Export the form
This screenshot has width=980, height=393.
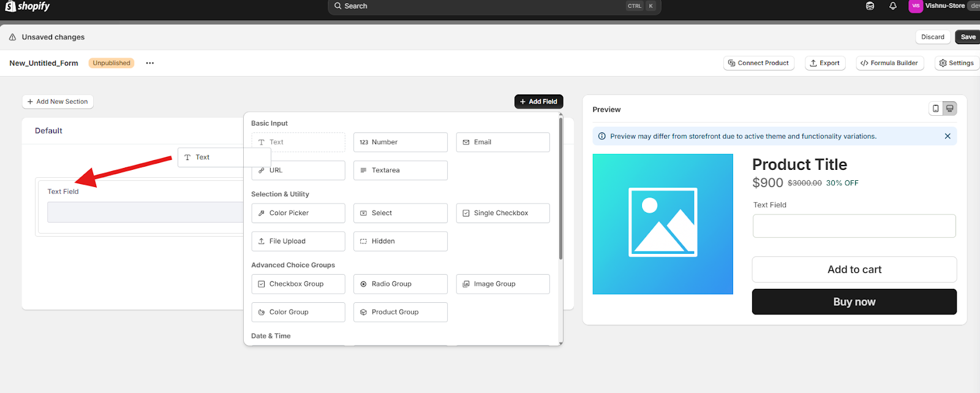824,63
